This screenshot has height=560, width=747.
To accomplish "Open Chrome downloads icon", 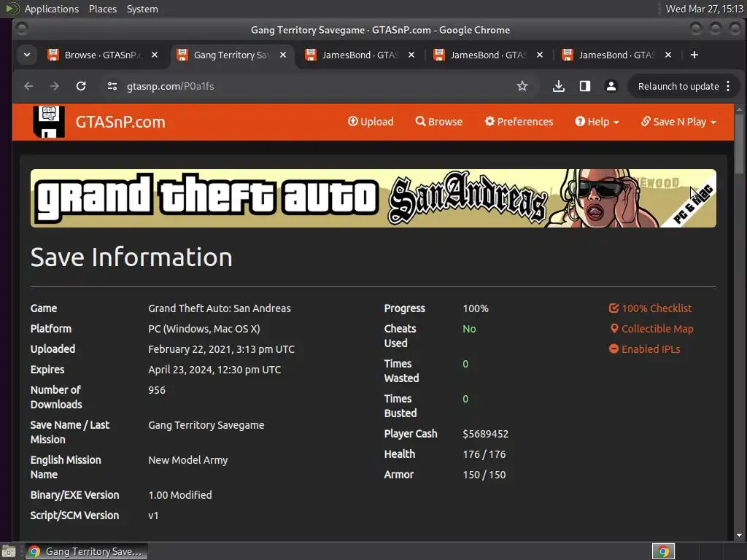I will click(x=558, y=86).
